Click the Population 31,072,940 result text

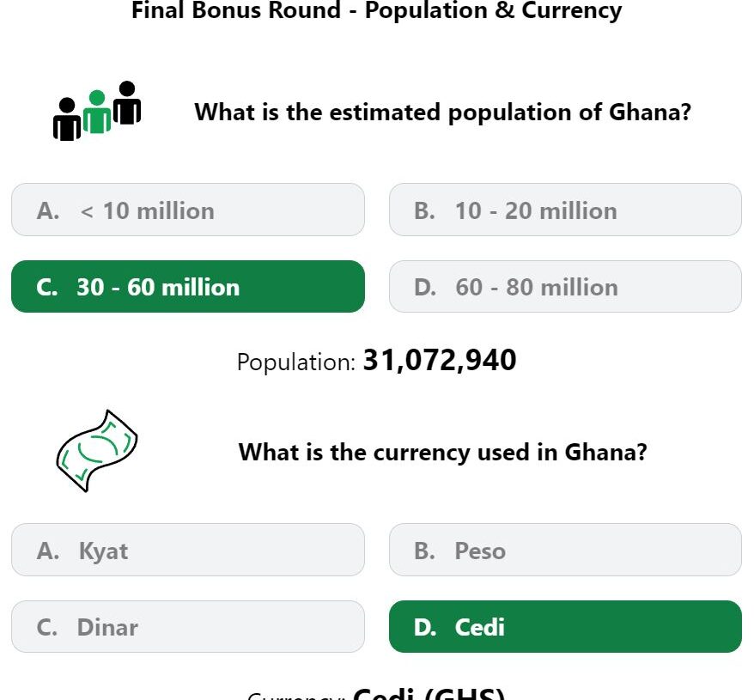coord(376,361)
